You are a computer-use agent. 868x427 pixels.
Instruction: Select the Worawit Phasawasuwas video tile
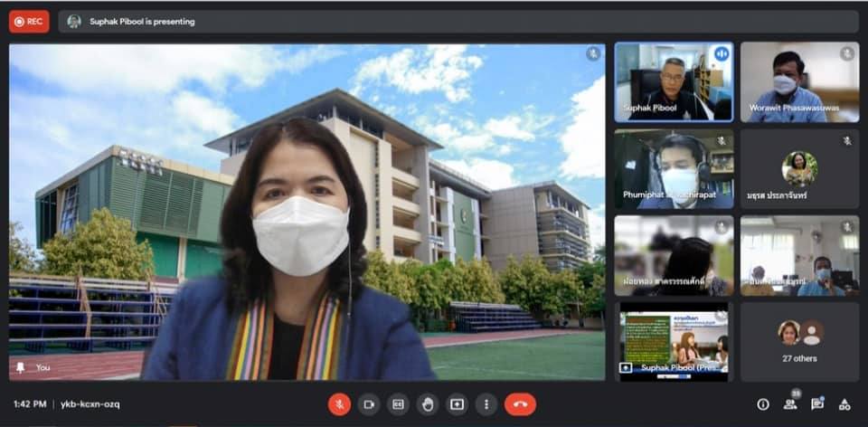799,81
